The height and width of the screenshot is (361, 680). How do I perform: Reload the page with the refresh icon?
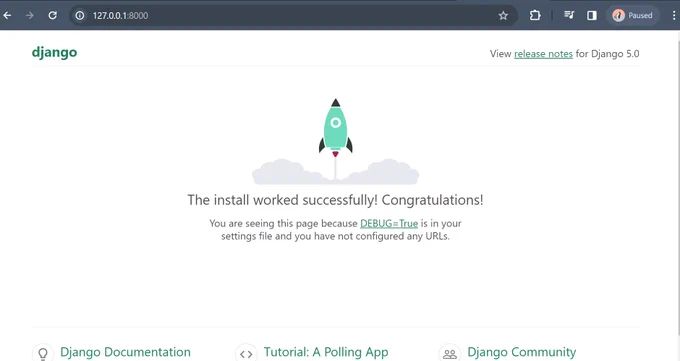[52, 16]
